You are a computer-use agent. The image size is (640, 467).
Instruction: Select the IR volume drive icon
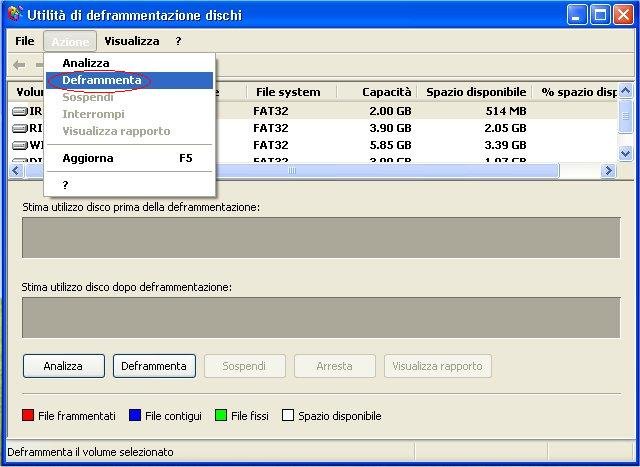pyautogui.click(x=20, y=111)
